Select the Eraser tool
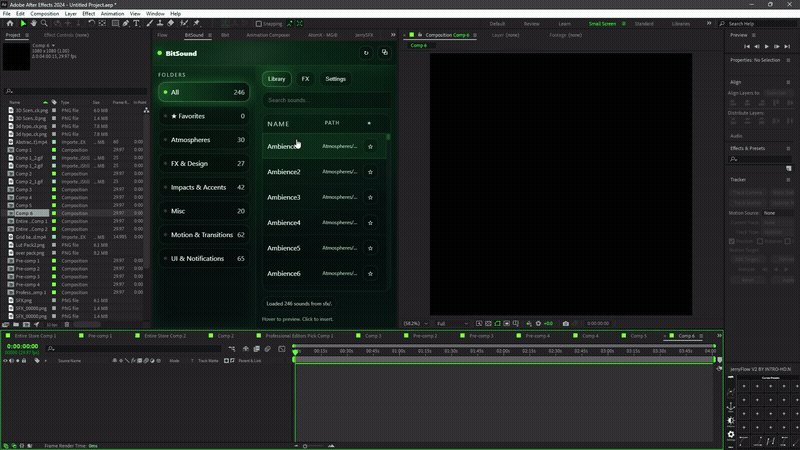The image size is (800, 450). (x=170, y=23)
